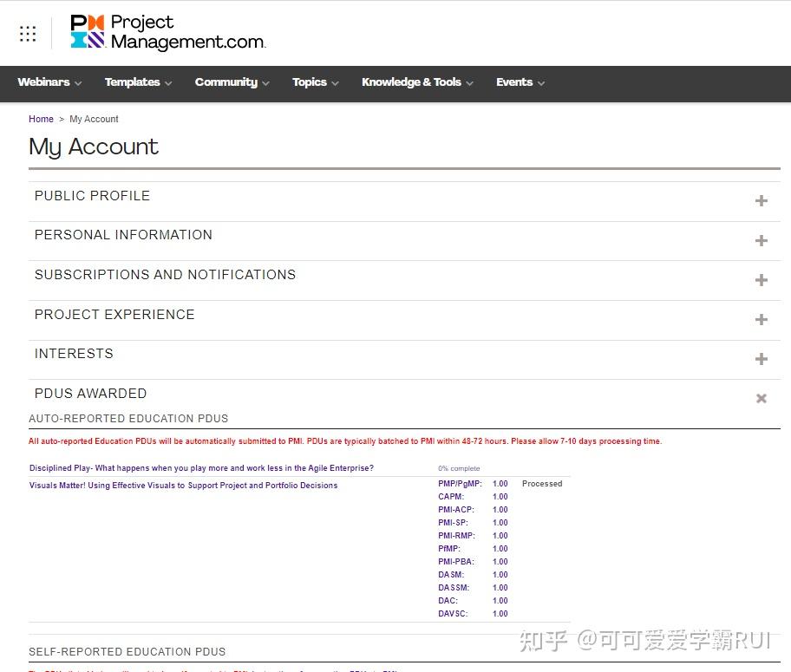The width and height of the screenshot is (791, 672).
Task: Click the PDUS AWARDED section header
Action: (x=90, y=394)
